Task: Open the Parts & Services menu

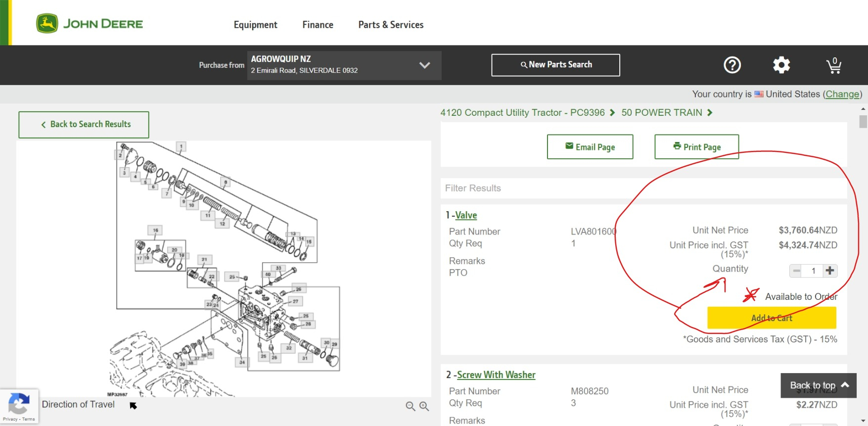Action: click(x=391, y=25)
